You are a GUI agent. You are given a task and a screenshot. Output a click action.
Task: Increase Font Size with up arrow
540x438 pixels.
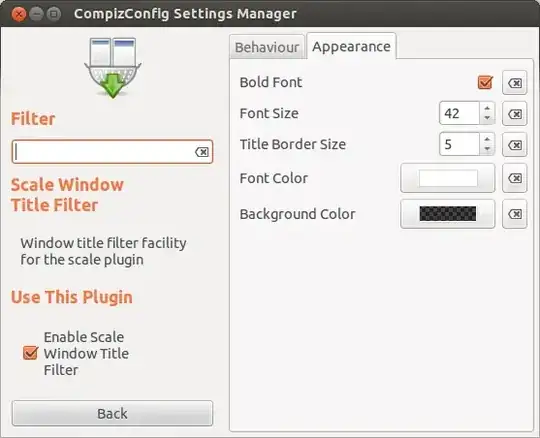coord(487,108)
